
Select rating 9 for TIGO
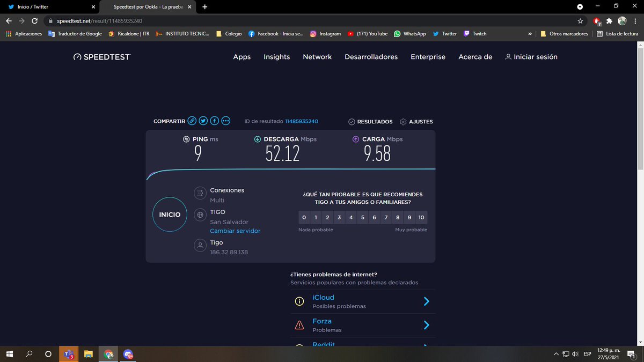(409, 217)
